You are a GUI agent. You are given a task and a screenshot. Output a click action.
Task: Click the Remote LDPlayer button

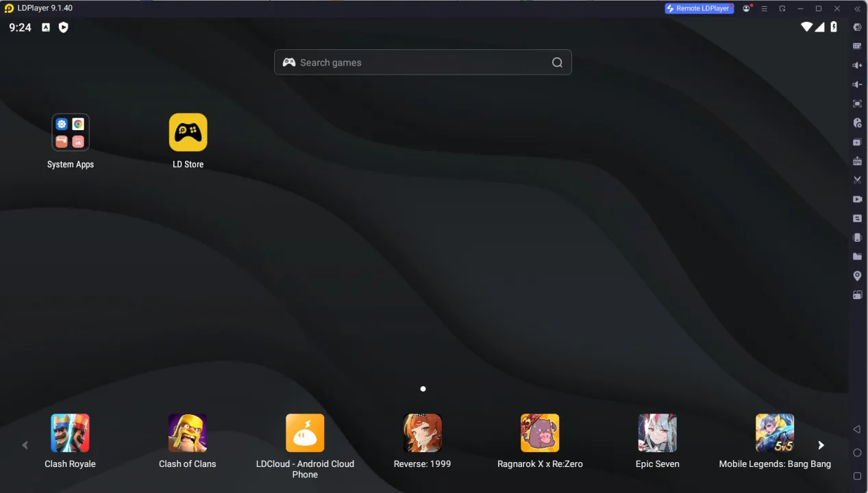[699, 8]
